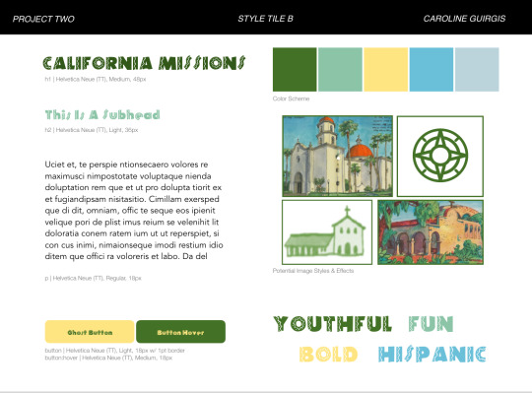The image size is (532, 393).
Task: Click the CAROLINE GUIRGIS name in header
Action: (x=464, y=19)
